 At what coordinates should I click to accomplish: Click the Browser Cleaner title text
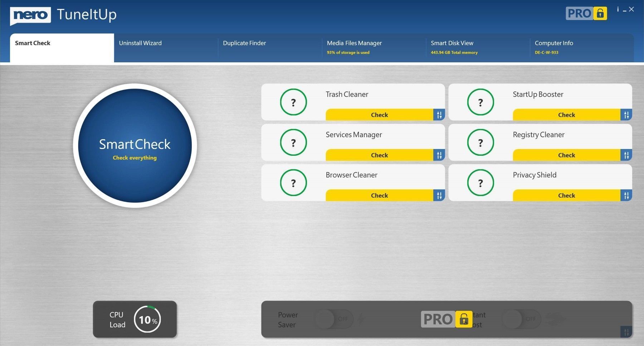click(351, 175)
